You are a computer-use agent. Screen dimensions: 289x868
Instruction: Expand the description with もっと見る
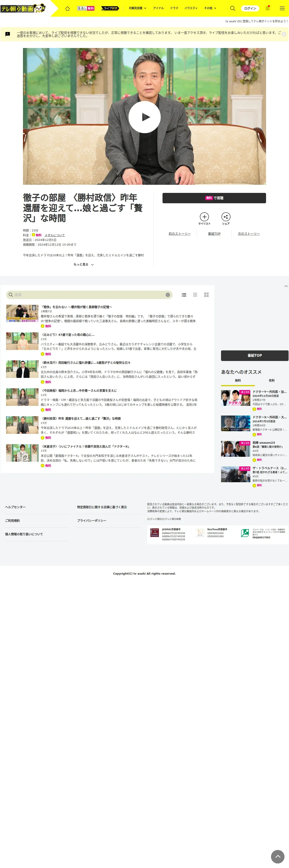click(x=84, y=265)
